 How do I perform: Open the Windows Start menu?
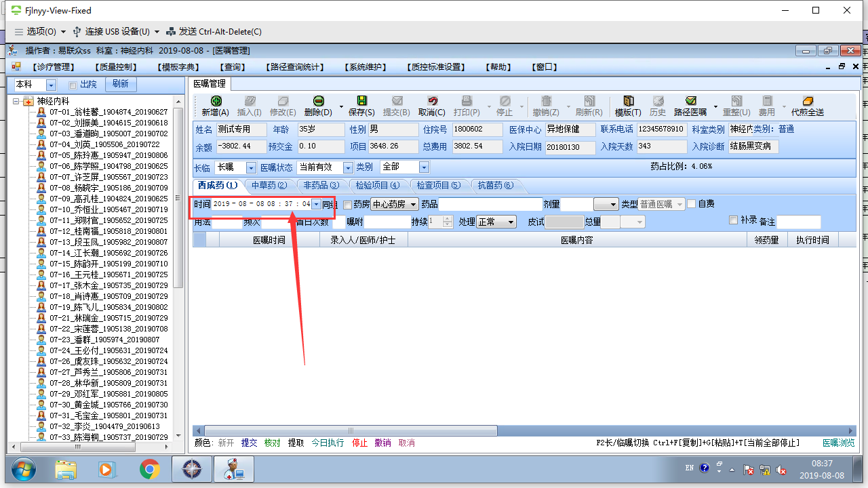click(x=23, y=469)
